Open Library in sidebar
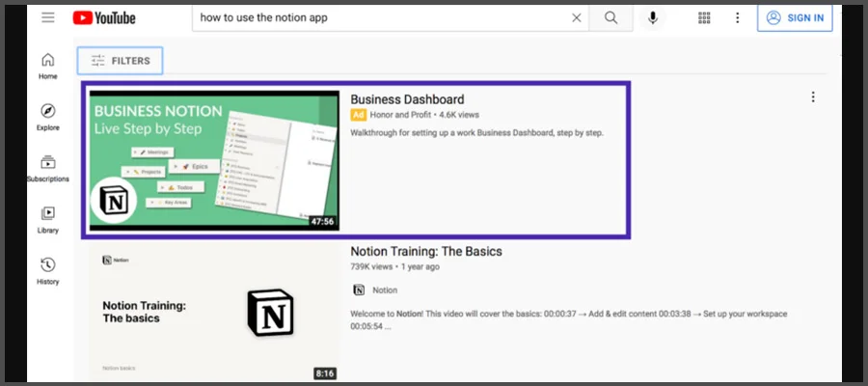868x386 pixels. [47, 219]
